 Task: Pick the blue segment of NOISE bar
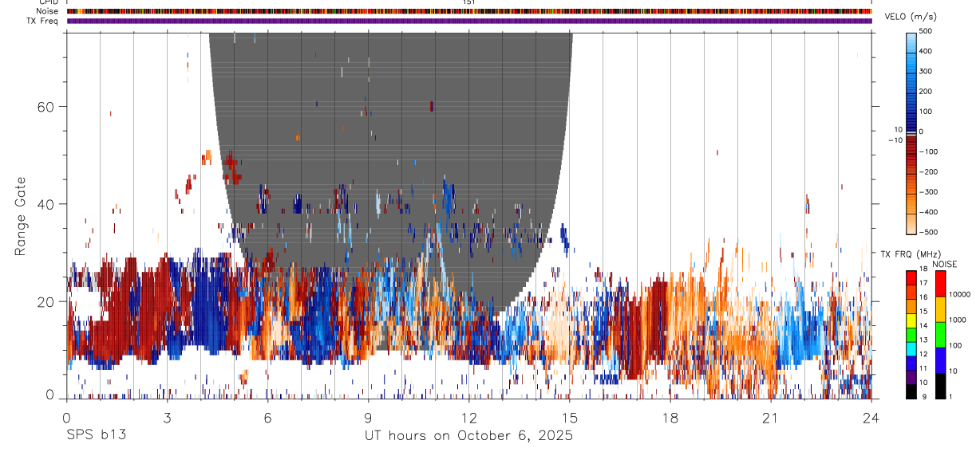coord(941,360)
